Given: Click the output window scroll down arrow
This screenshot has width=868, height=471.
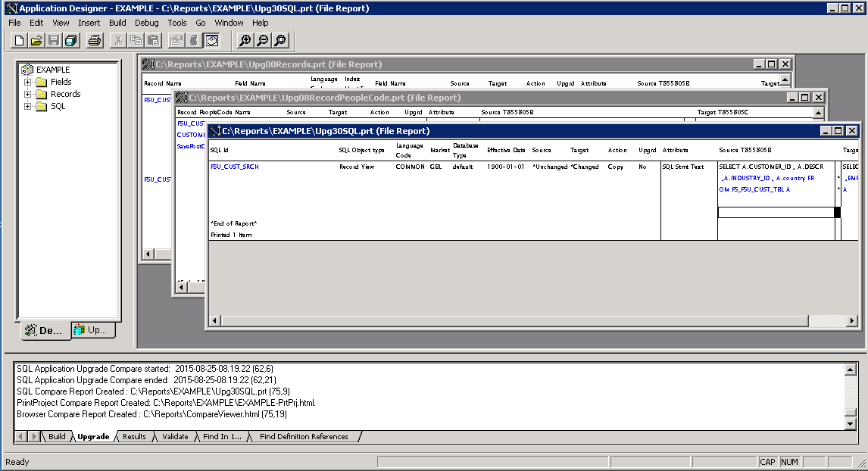Looking at the screenshot, I should [851, 424].
